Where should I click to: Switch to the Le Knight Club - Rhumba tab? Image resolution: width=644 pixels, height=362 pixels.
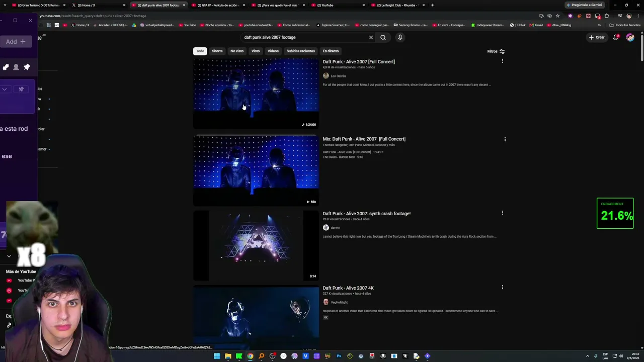[398, 5]
